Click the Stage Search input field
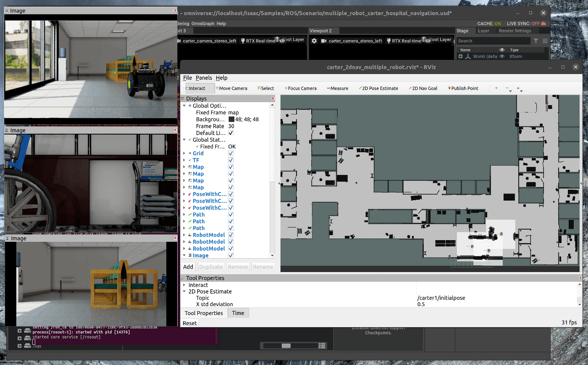588x365 pixels. click(x=493, y=41)
